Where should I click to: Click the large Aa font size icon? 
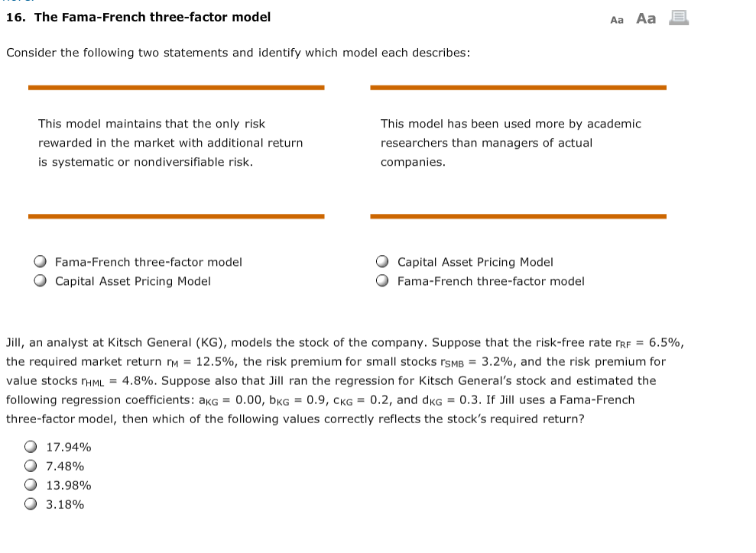click(x=644, y=18)
